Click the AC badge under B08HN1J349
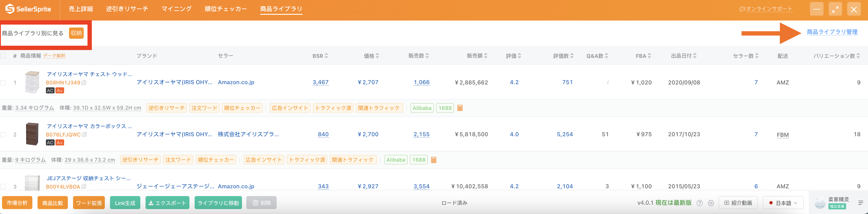 (x=50, y=91)
